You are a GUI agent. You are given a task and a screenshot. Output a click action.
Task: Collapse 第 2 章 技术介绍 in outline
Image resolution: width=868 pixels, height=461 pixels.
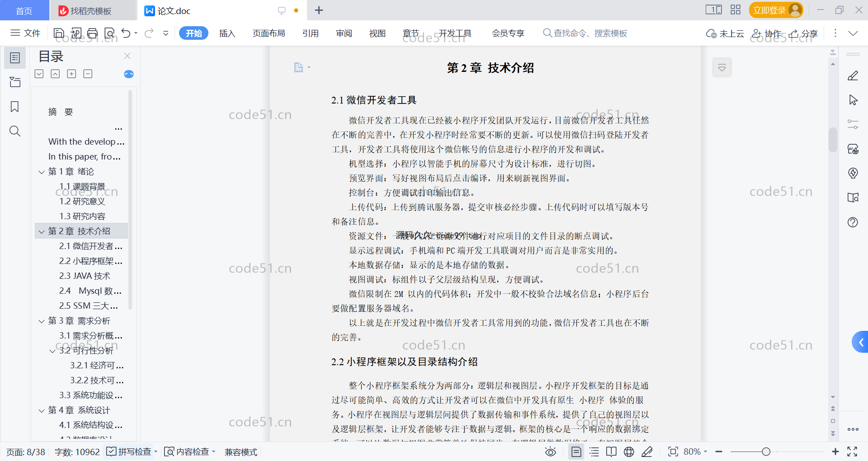pos(42,231)
